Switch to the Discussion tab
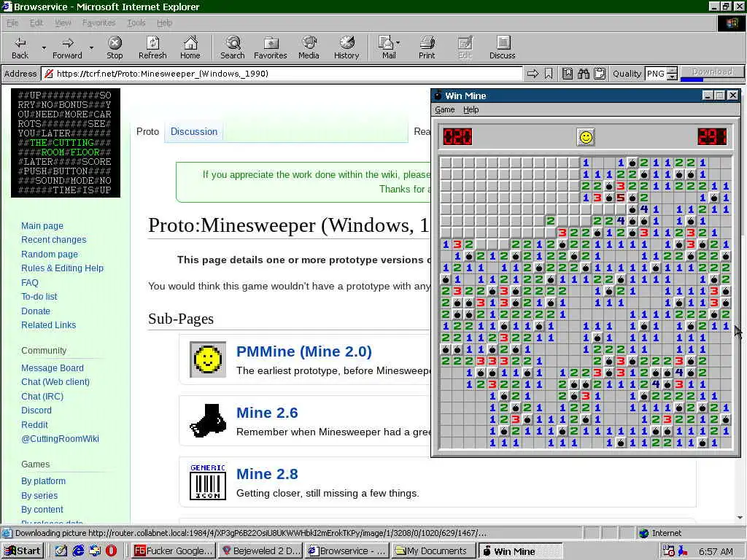This screenshot has height=560, width=747. point(194,131)
